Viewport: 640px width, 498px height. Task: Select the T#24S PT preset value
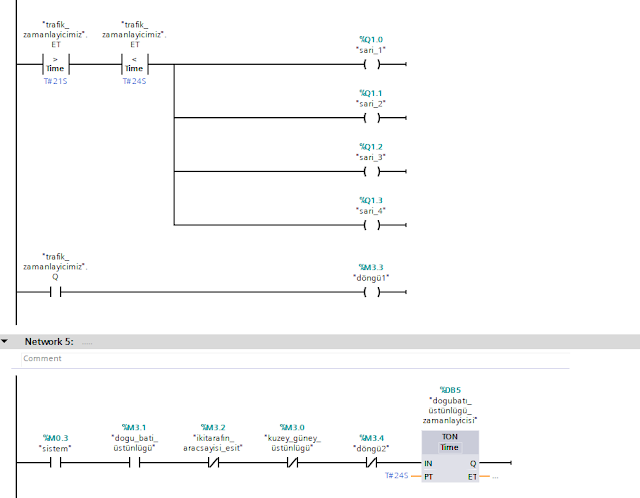397,476
